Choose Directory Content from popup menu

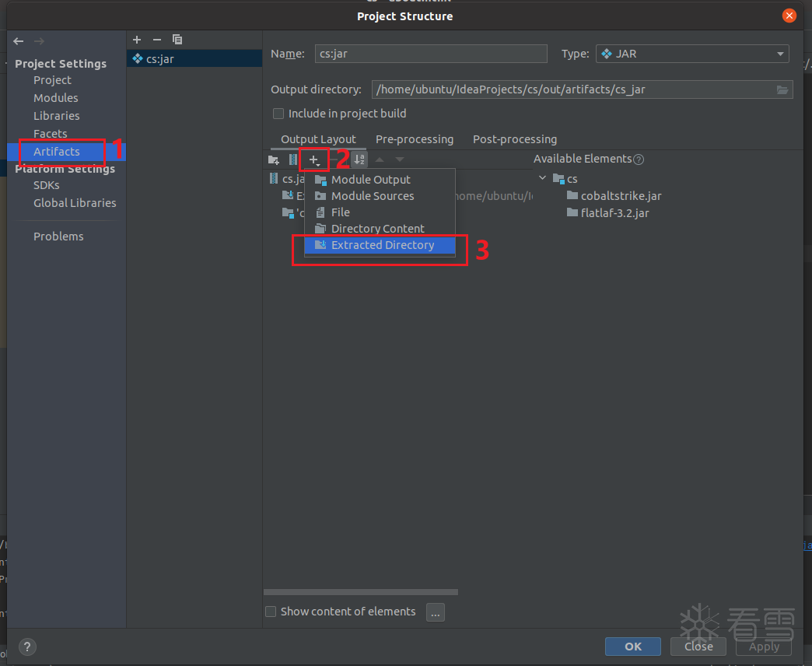tap(380, 229)
